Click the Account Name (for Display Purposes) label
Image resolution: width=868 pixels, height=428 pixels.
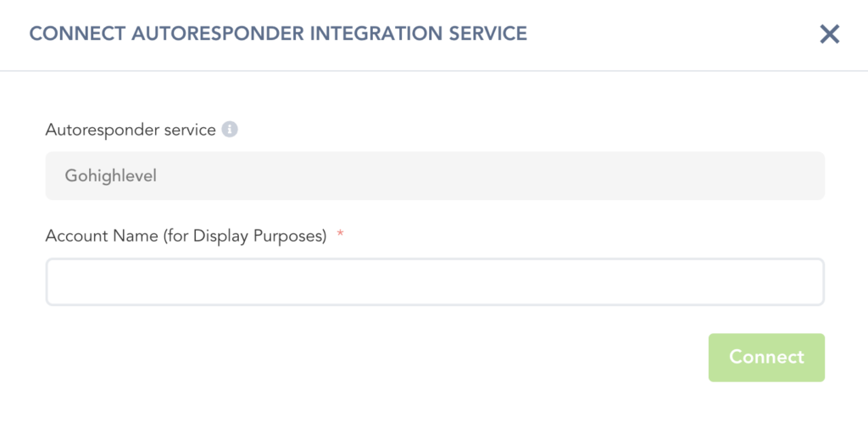[186, 236]
